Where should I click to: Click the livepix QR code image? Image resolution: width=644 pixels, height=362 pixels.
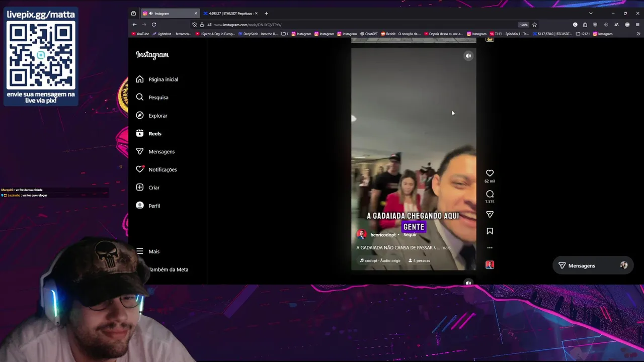tap(41, 56)
